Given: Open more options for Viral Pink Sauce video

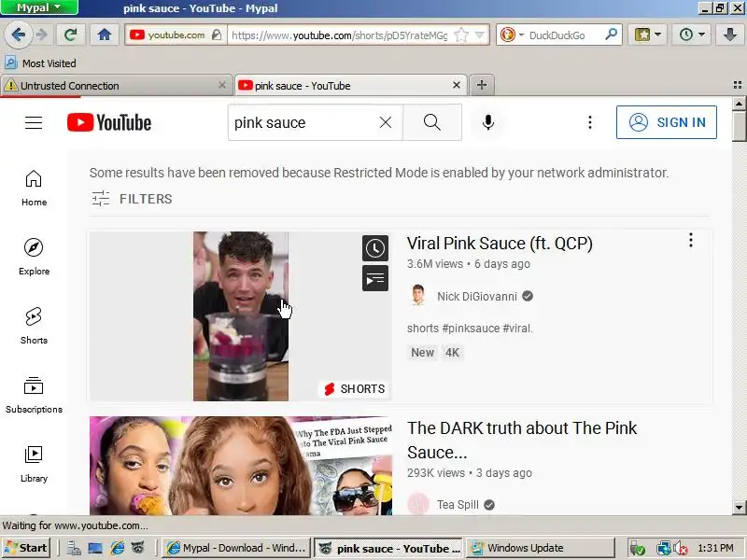Looking at the screenshot, I should point(690,241).
